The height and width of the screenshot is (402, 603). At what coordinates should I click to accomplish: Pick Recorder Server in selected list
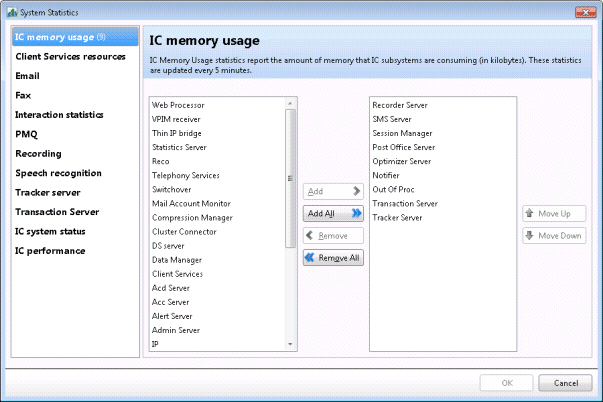(x=401, y=105)
